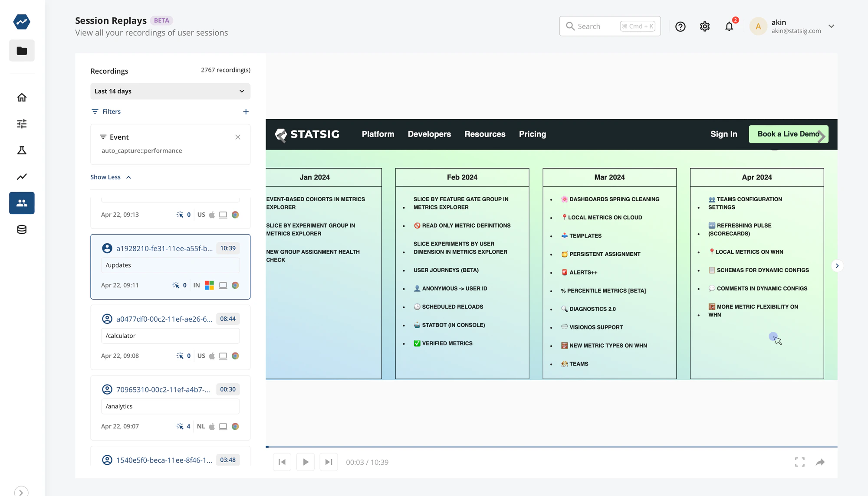Open the settings gear icon in top bar
Image resolution: width=868 pixels, height=496 pixels.
[x=704, y=26]
